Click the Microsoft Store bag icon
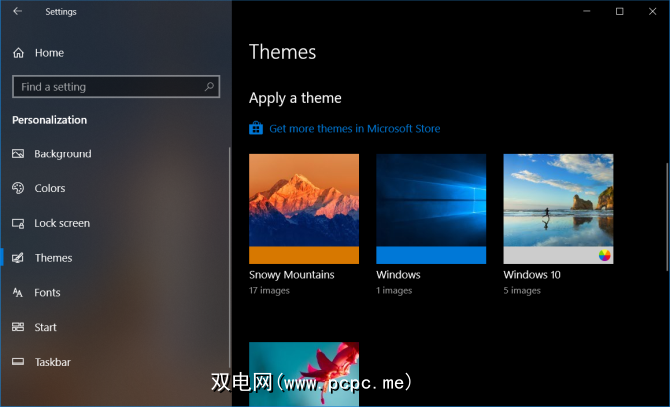 click(256, 128)
